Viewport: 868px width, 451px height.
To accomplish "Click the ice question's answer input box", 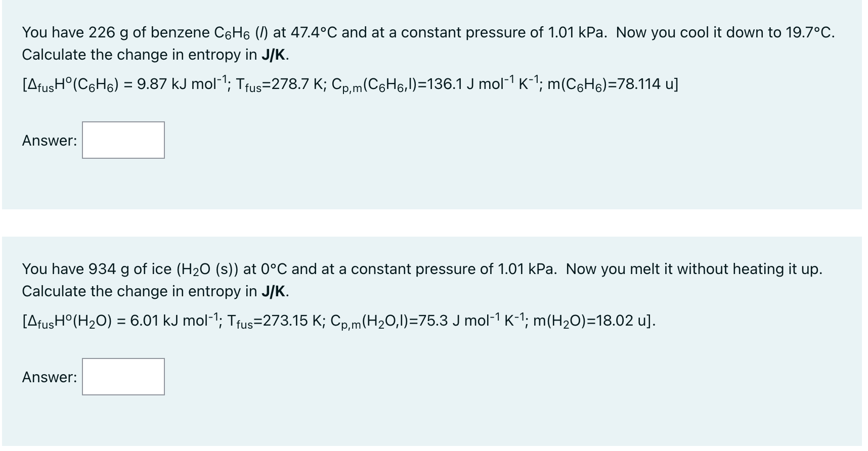I will pos(123,377).
